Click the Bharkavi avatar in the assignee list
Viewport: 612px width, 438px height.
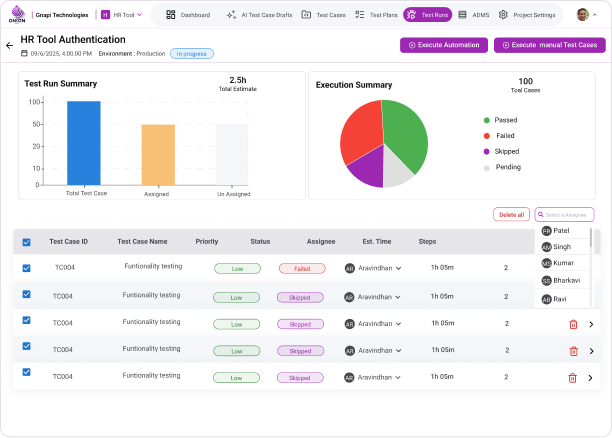(546, 280)
